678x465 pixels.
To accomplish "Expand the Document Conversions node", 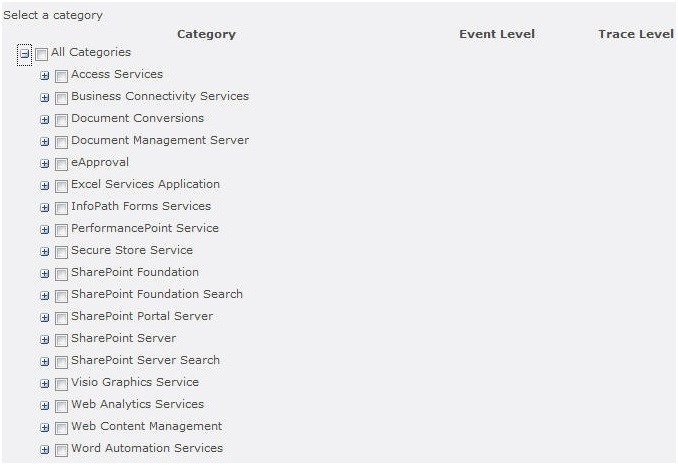I will click(45, 120).
